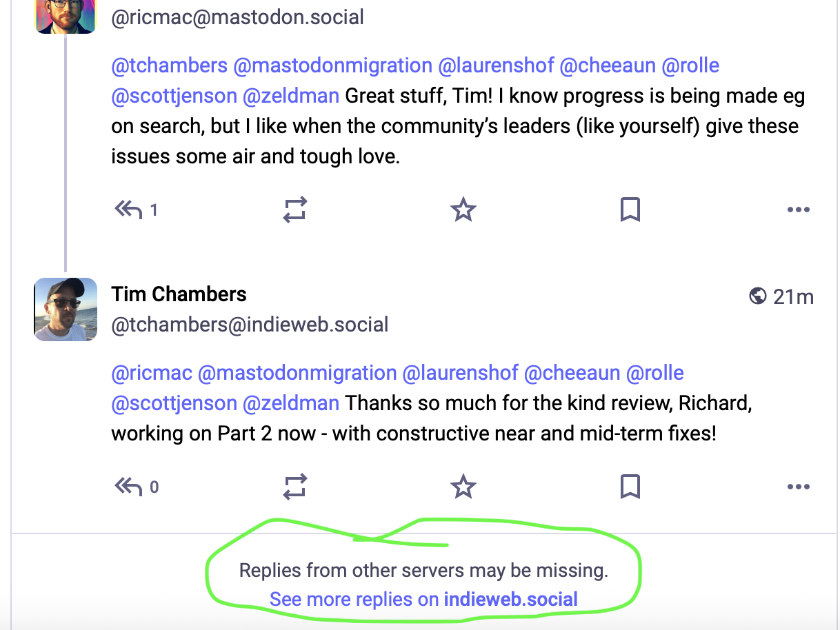
Task: Bookmark the ricmac post
Action: [630, 210]
